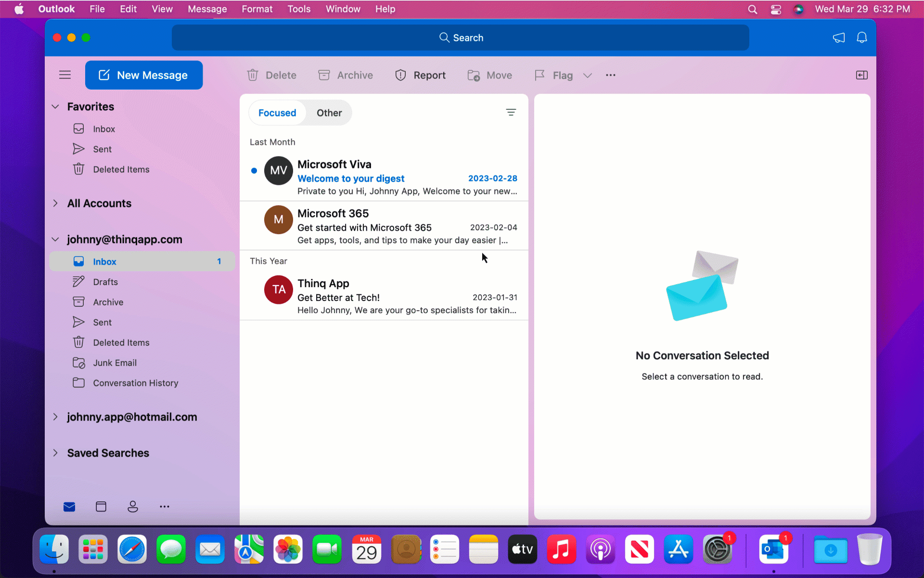Screen dimensions: 924x578
Task: Open Sent under Favorites
Action: [142, 149]
